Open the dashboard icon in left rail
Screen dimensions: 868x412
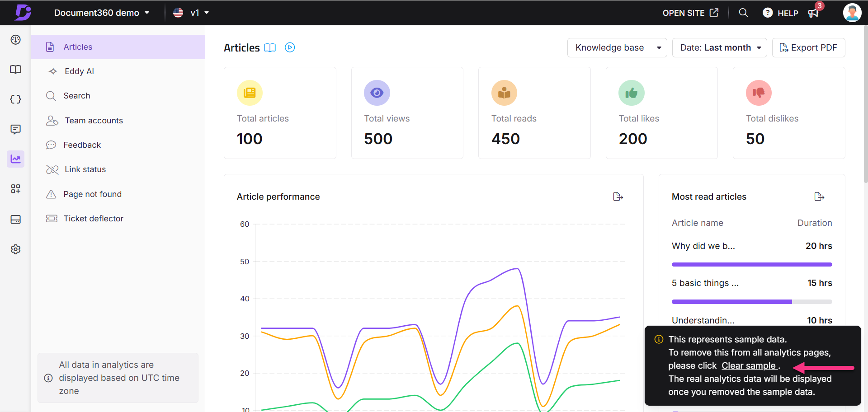coord(16,40)
